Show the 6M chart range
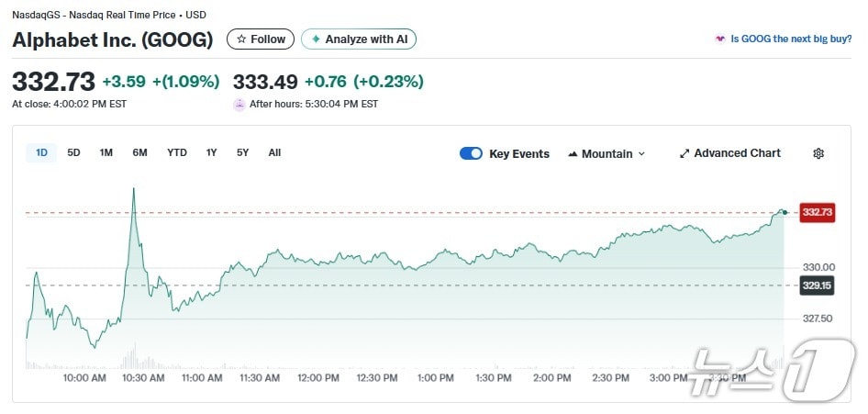Viewport: 868px width, 414px height. tap(139, 152)
